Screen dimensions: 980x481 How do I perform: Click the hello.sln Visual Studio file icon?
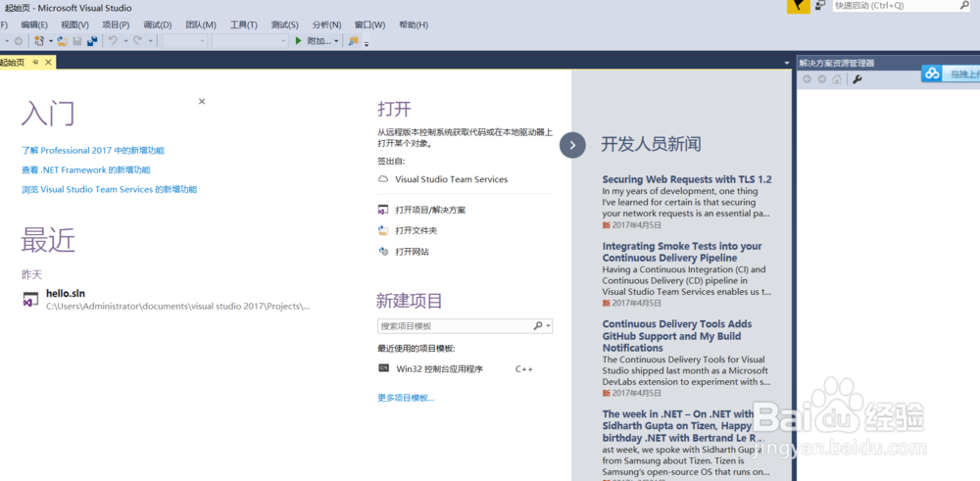tap(30, 300)
